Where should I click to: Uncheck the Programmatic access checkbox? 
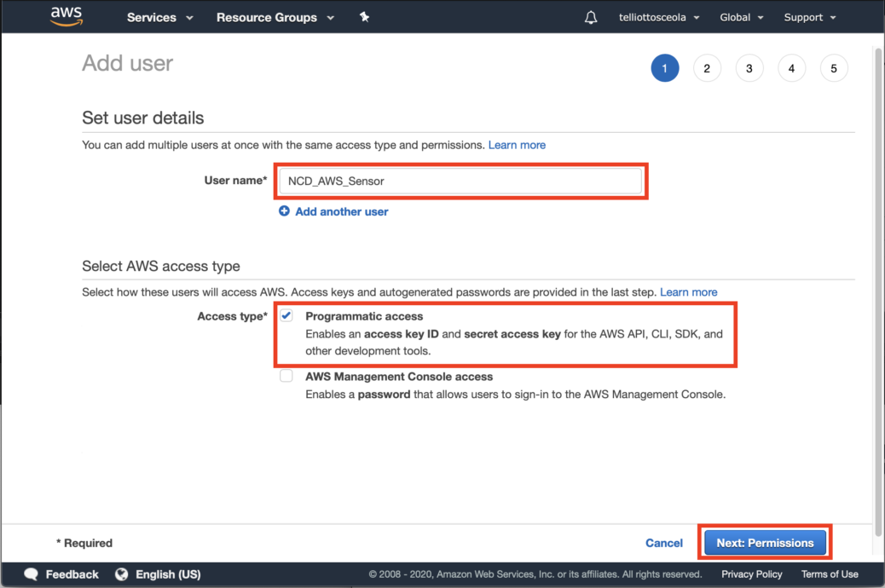click(286, 315)
